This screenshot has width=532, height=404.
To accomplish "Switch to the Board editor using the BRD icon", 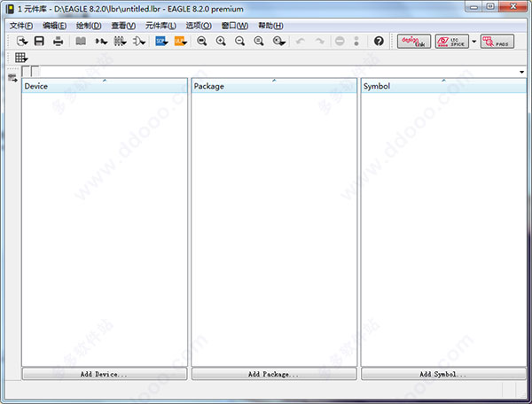I will click(x=181, y=42).
